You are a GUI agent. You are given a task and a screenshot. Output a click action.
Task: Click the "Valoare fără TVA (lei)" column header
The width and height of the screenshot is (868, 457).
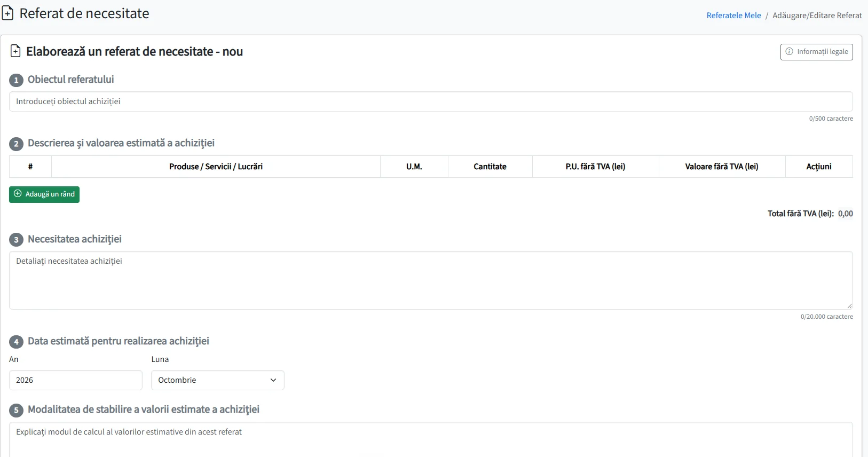[722, 167]
